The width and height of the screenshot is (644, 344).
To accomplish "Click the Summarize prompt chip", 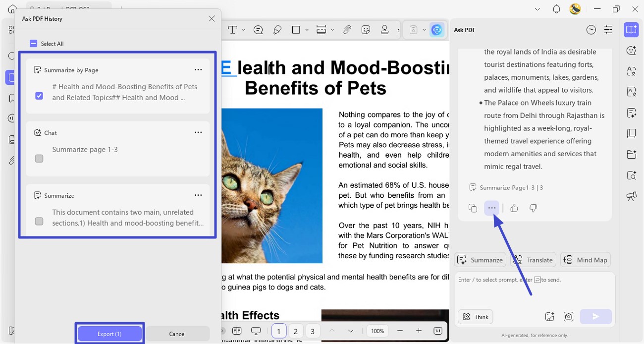I will click(480, 260).
